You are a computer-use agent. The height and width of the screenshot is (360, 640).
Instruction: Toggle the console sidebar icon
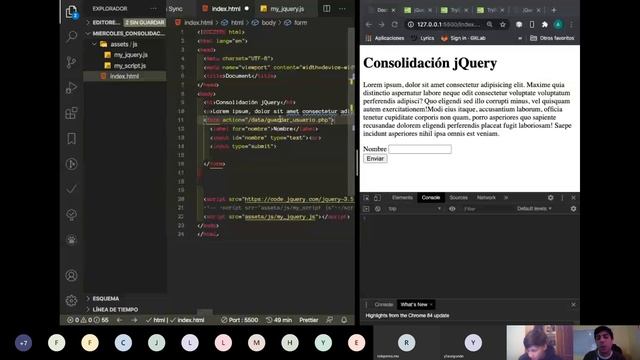coord(366,209)
